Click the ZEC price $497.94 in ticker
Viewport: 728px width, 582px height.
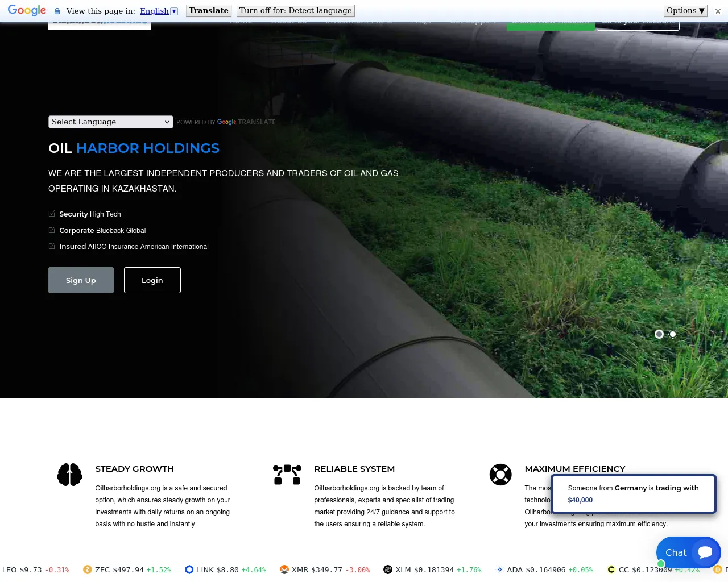click(129, 569)
